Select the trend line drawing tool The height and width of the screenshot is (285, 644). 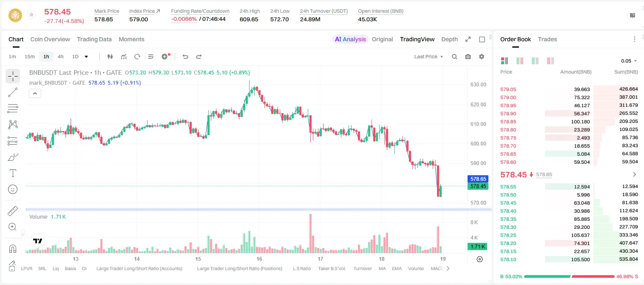click(13, 92)
